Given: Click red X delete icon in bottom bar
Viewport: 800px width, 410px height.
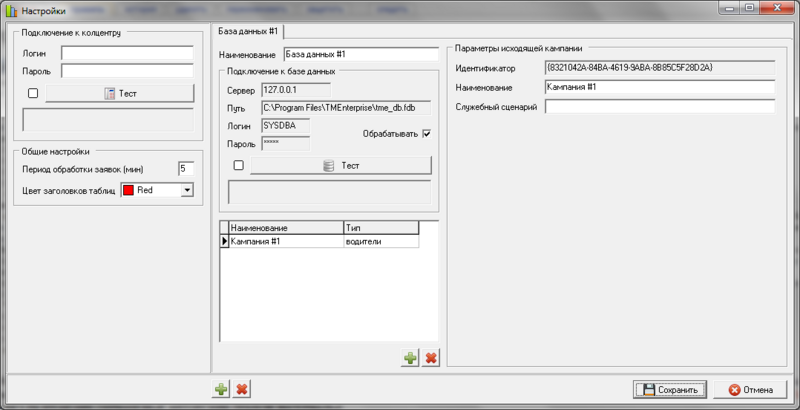Looking at the screenshot, I should [241, 389].
